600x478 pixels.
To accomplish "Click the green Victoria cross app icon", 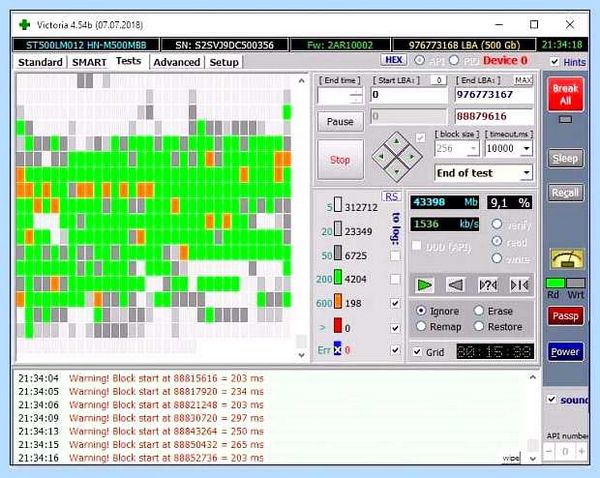I will click(25, 25).
